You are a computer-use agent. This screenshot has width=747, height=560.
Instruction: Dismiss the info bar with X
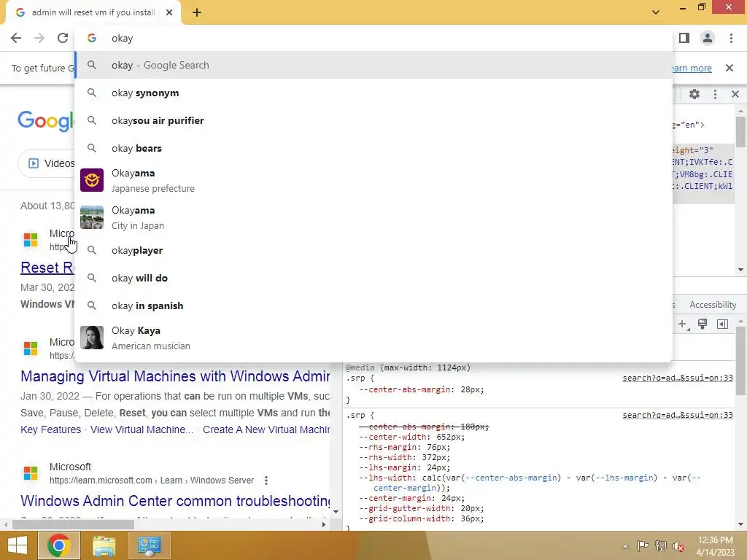point(729,68)
